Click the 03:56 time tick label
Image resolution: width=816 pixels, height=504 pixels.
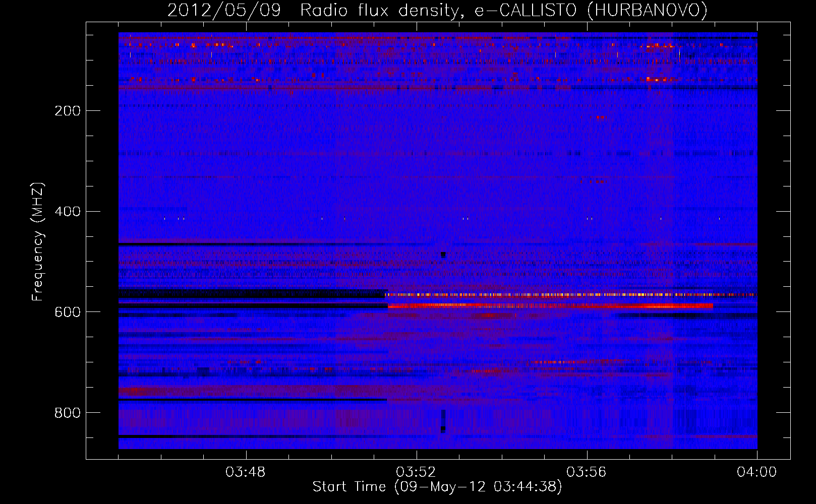click(587, 472)
